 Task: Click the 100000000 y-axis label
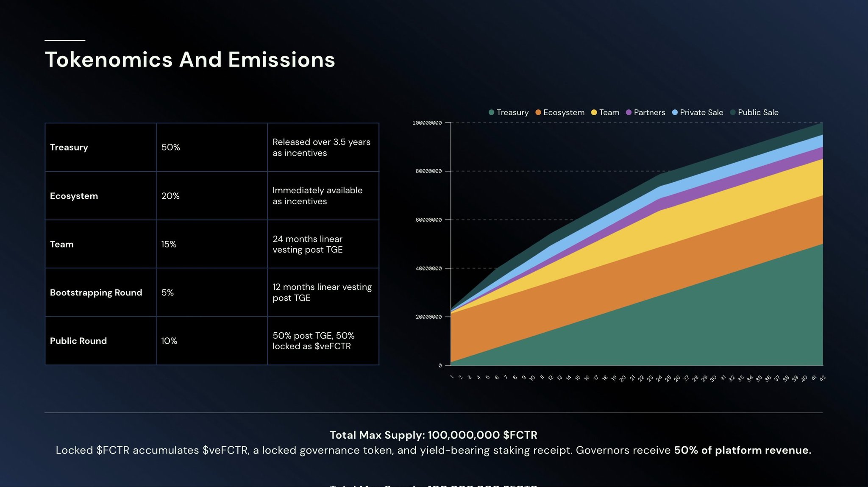(x=427, y=123)
